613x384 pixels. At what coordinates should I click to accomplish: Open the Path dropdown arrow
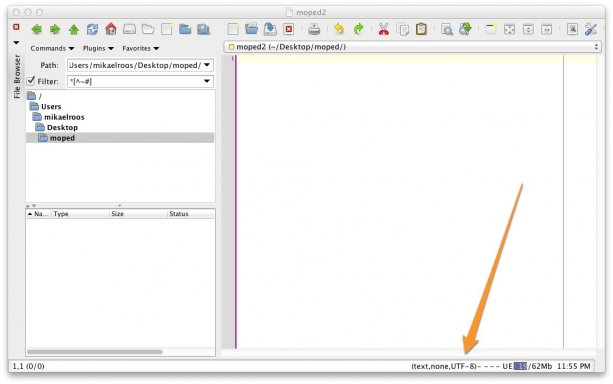click(x=207, y=65)
